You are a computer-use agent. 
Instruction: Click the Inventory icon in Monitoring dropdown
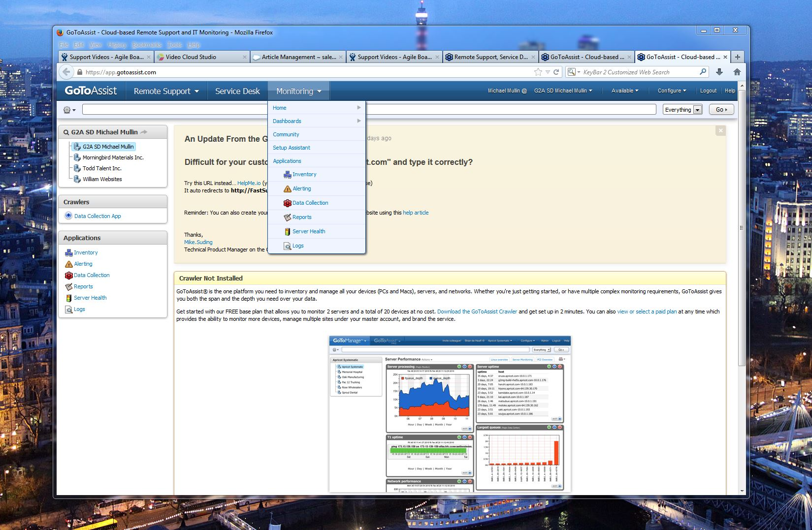pyautogui.click(x=288, y=174)
